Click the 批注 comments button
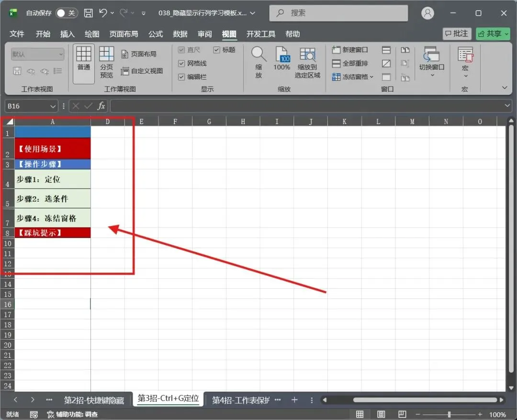517x420 pixels. tap(457, 34)
